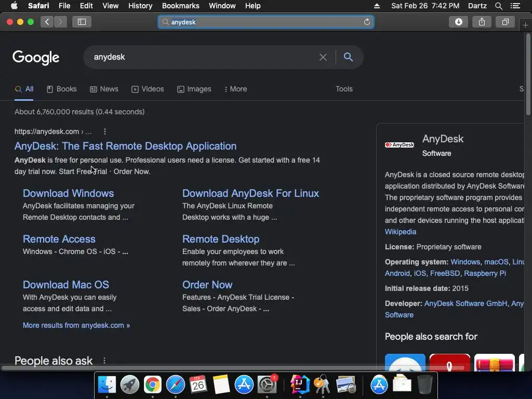Open Finder from the Dock
532x399 pixels.
click(x=107, y=385)
